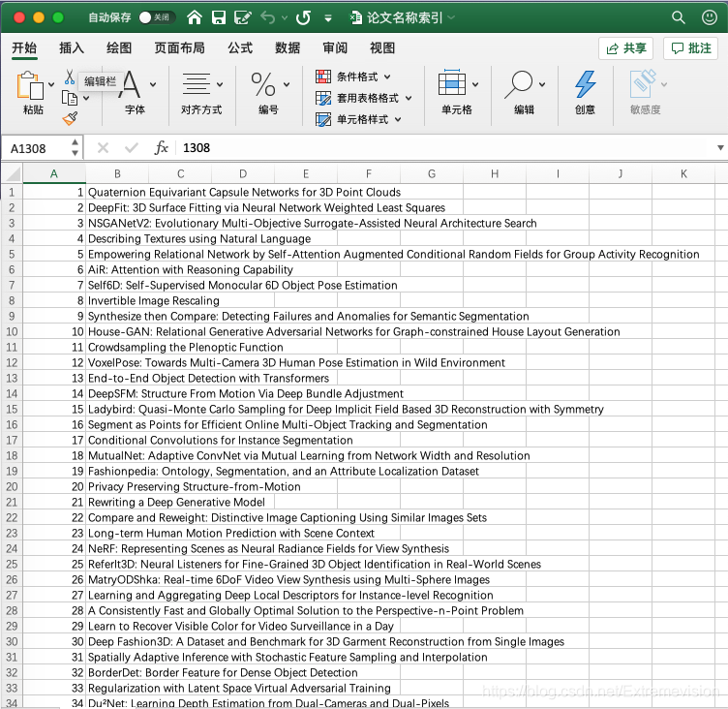This screenshot has width=728, height=709.
Task: Open the 套用表格格式 table format menu
Action: 364,98
